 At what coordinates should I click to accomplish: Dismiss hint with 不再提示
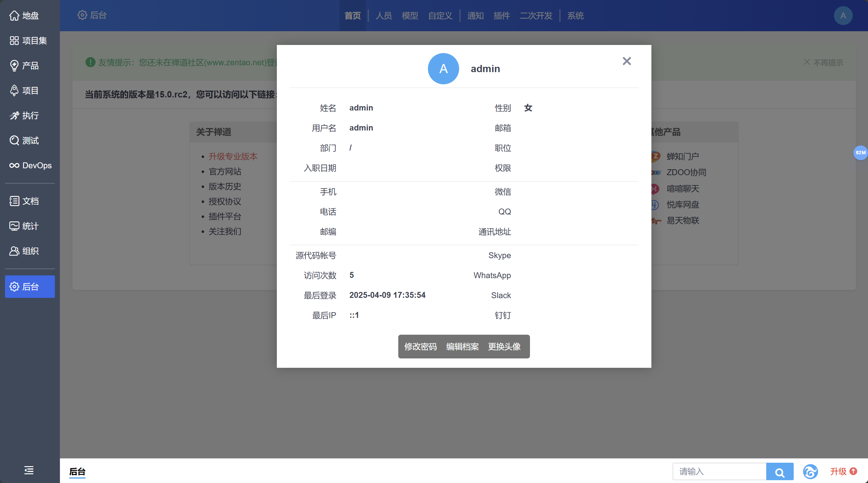[x=823, y=62]
